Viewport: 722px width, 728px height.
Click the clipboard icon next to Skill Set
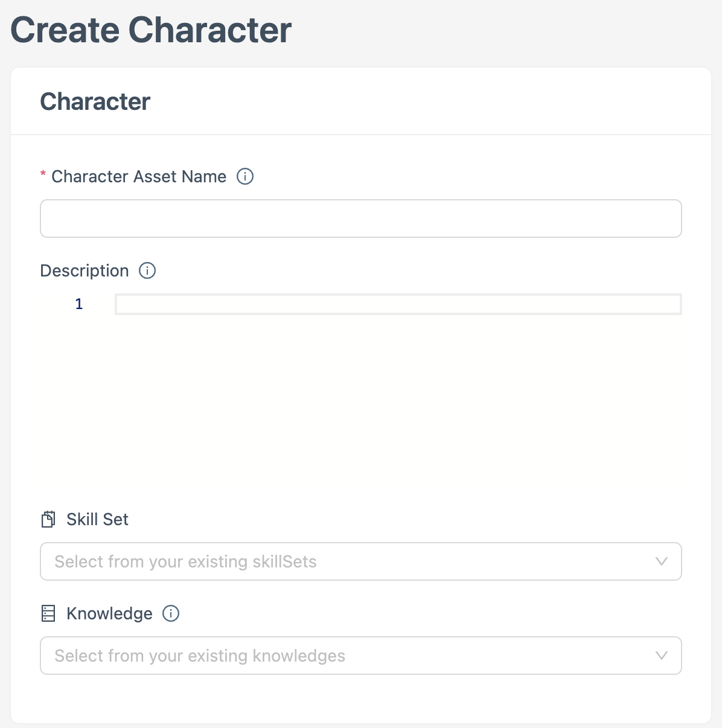(48, 518)
